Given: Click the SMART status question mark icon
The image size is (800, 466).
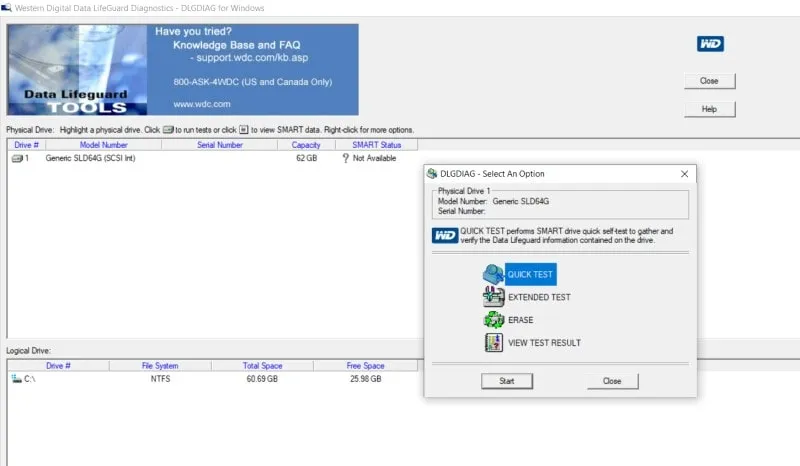Looking at the screenshot, I should click(x=345, y=158).
